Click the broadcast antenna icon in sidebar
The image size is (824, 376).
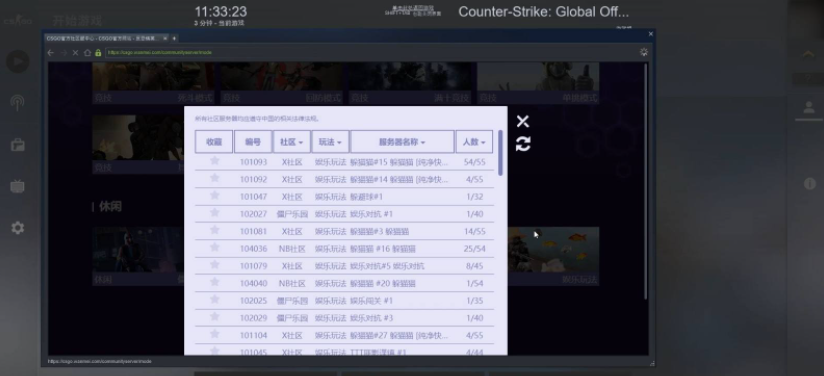(x=18, y=102)
